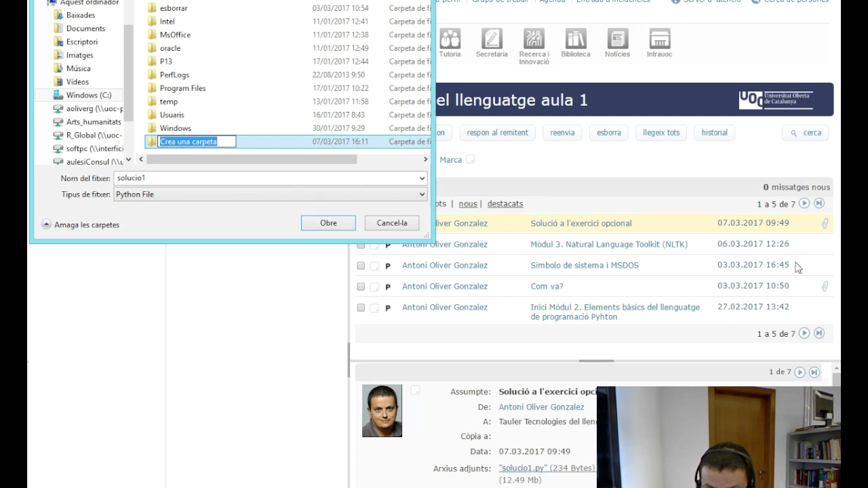Image resolution: width=868 pixels, height=488 pixels.
Task: Open the historial button
Action: click(714, 133)
